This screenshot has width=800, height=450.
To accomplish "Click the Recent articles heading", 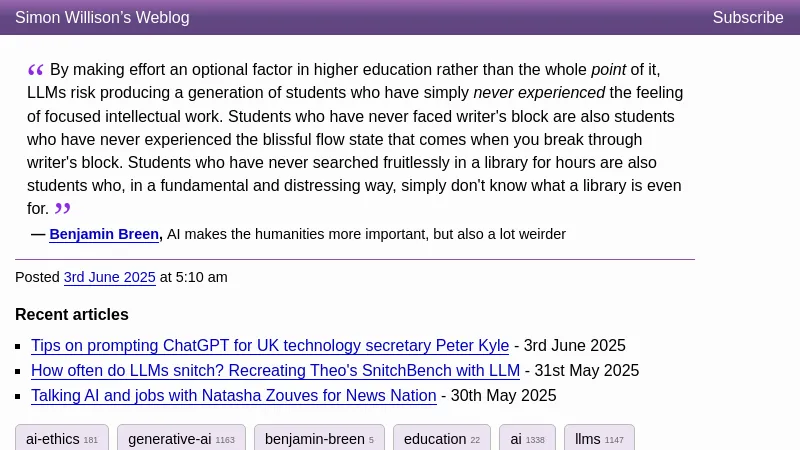I will pyautogui.click(x=72, y=314).
